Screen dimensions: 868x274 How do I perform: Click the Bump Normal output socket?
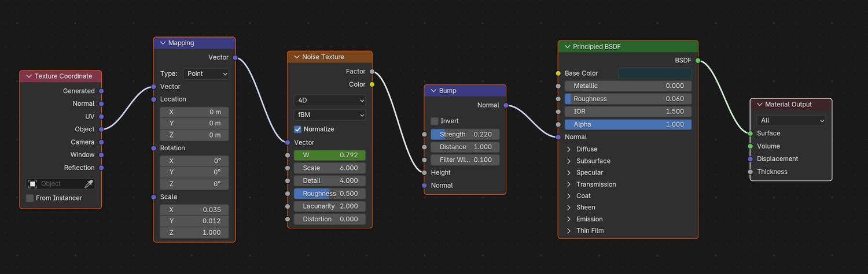coord(506,105)
